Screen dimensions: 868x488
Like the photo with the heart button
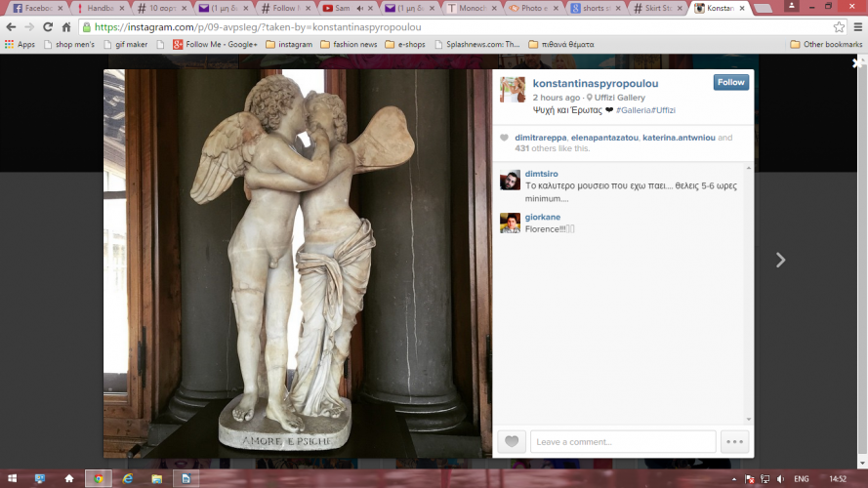[512, 441]
